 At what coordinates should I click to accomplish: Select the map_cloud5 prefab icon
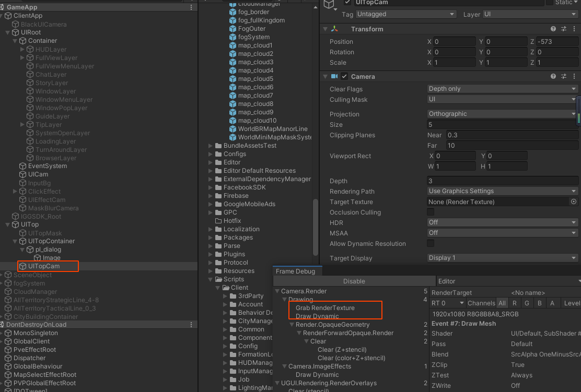[x=233, y=79]
